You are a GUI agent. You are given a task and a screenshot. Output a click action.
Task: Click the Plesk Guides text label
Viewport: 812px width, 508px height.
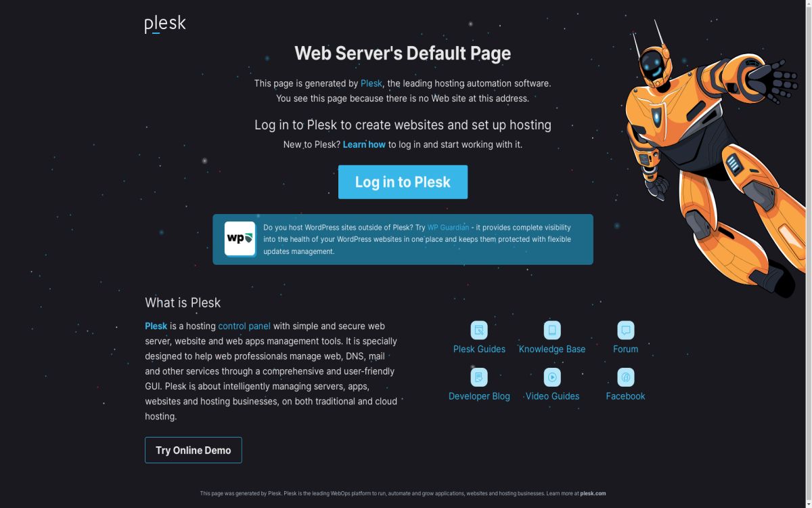click(479, 349)
